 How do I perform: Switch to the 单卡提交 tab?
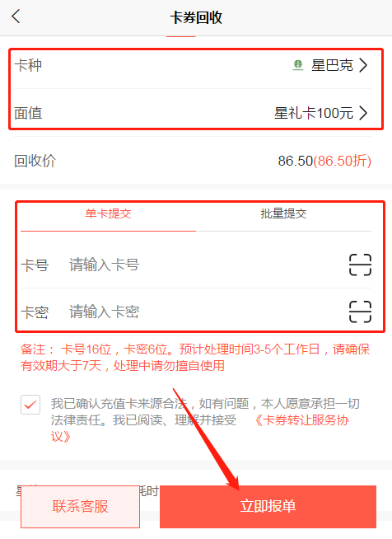point(108,213)
